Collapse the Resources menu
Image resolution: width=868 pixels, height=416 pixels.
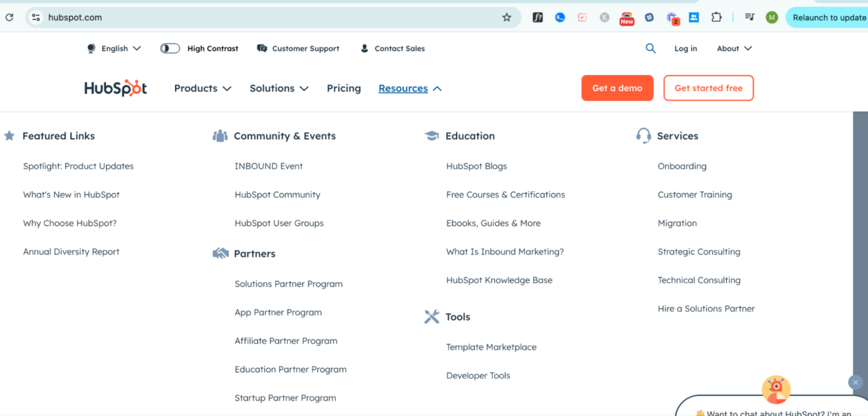[410, 88]
